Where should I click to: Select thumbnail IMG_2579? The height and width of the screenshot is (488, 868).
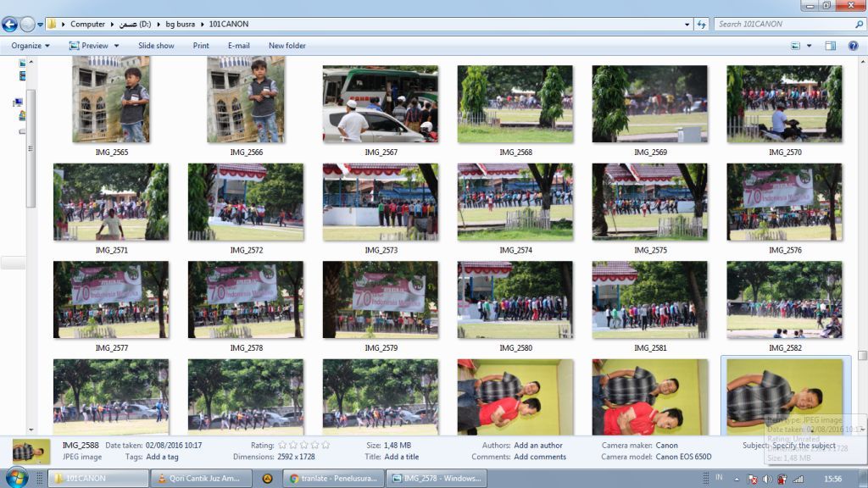coord(381,300)
